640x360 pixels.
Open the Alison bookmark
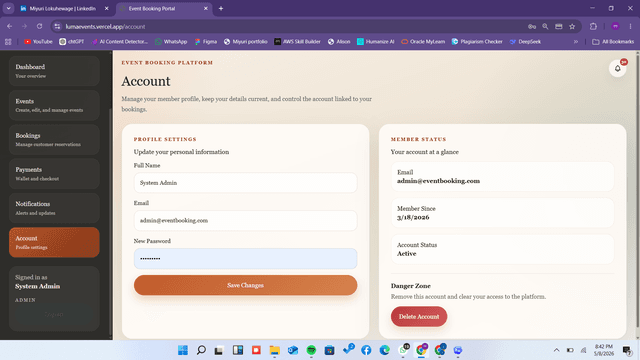click(339, 42)
